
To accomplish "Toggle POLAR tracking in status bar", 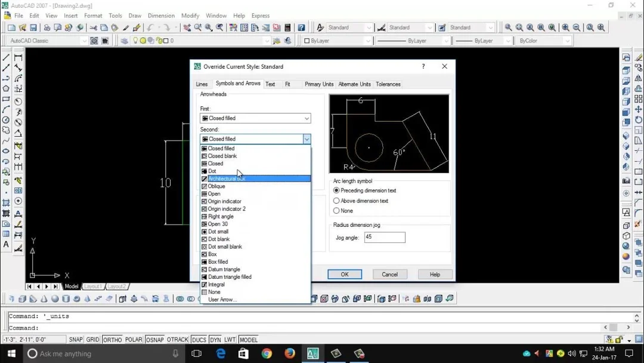I will point(134,340).
